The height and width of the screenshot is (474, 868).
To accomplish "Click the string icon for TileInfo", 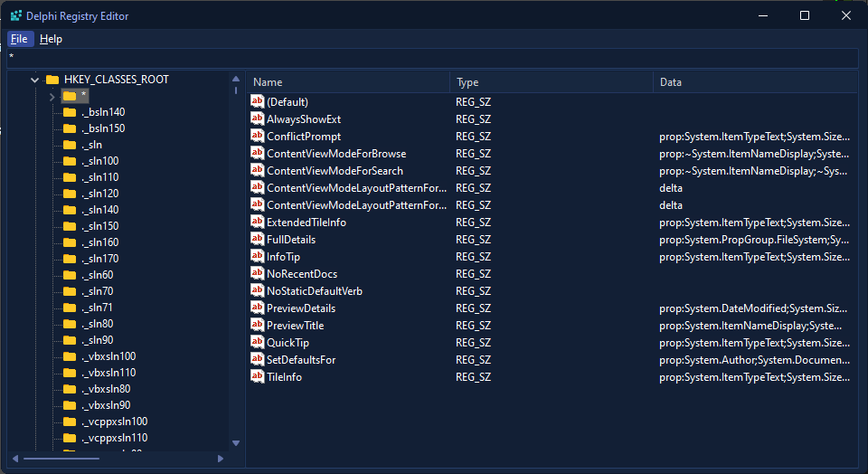I will pyautogui.click(x=258, y=376).
